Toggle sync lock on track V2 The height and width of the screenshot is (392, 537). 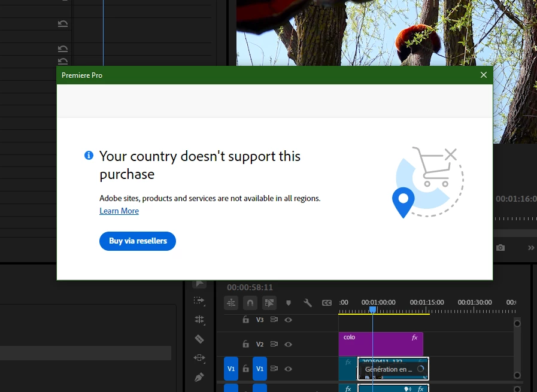[x=274, y=344]
